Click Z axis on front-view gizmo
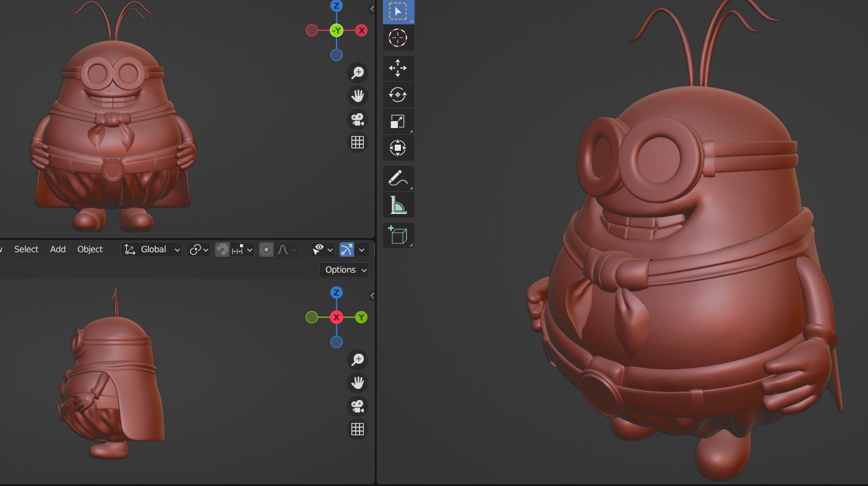This screenshot has height=486, width=868. point(337,6)
